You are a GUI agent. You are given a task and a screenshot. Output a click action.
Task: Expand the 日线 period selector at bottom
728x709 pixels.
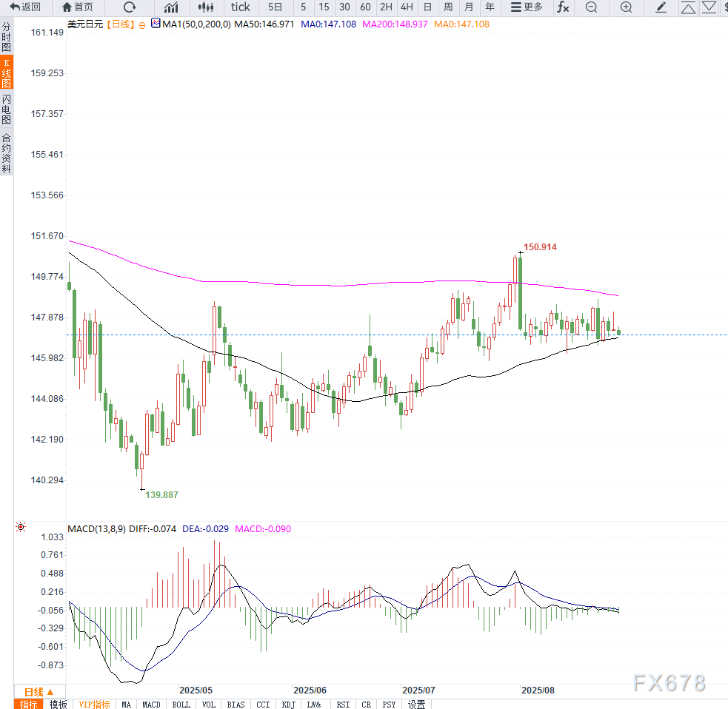click(39, 691)
